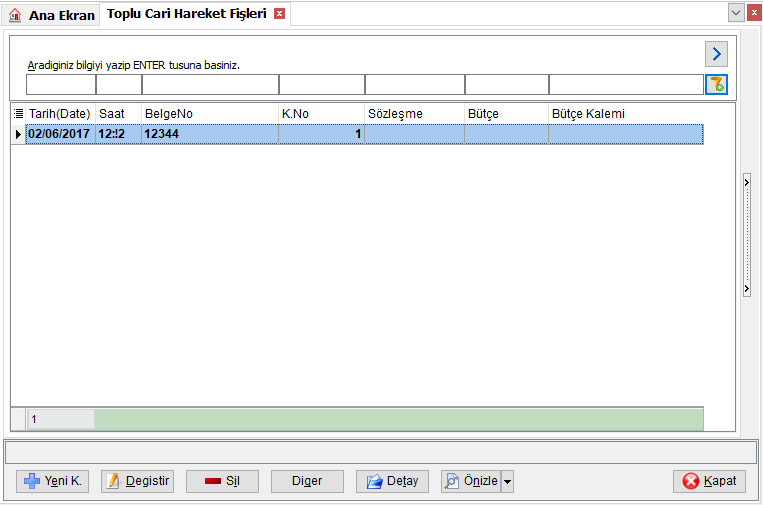Sort by Bütçe Kalemi column header
Screen dimensions: 763x505
click(x=626, y=114)
